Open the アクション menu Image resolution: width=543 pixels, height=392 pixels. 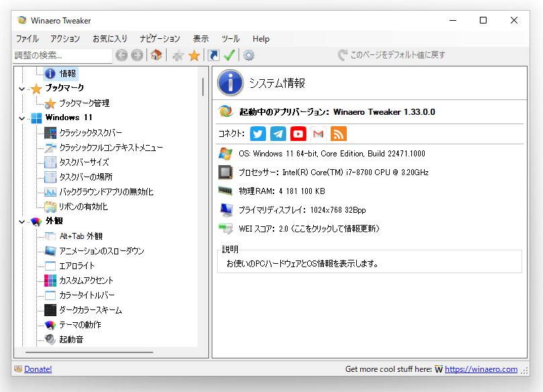[65, 39]
